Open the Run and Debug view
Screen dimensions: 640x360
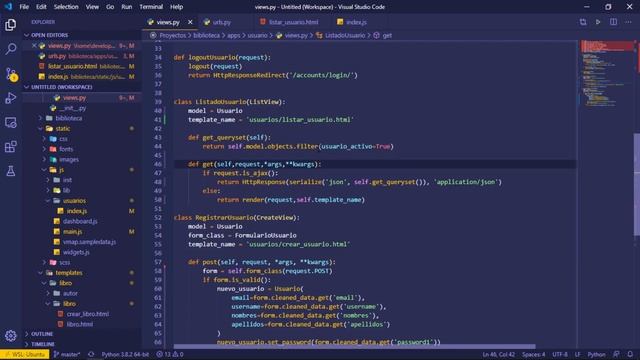pos(11,98)
